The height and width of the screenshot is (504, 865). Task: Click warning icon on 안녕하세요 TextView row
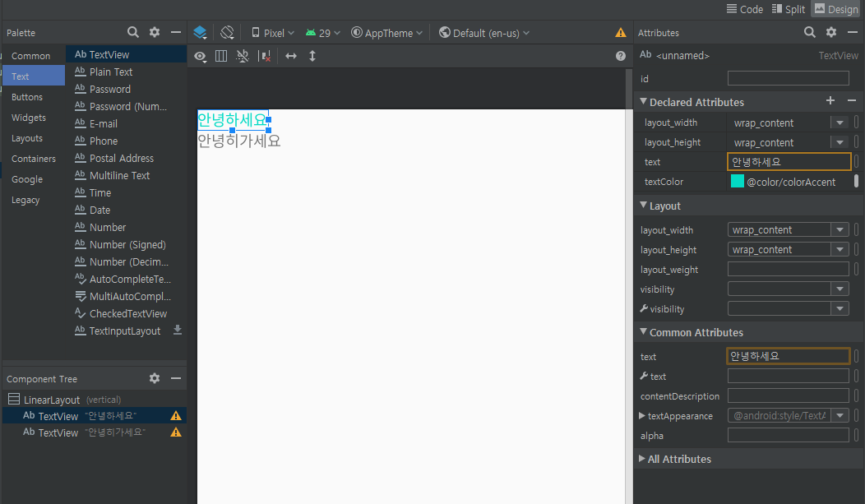176,416
